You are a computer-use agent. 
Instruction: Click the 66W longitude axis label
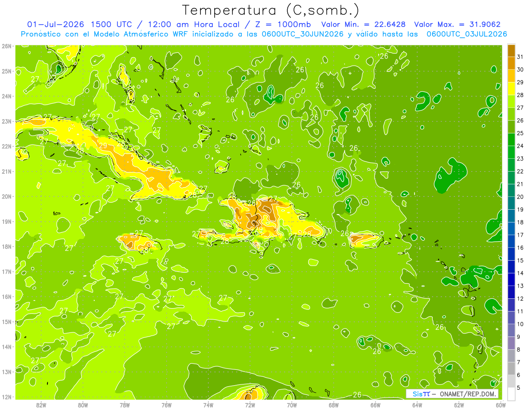coord(376,405)
